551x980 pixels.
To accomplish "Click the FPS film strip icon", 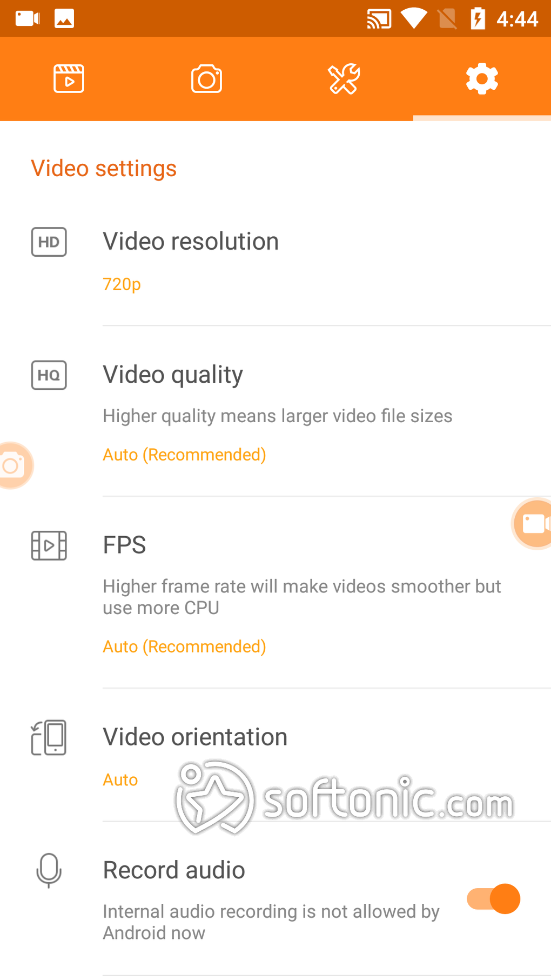I will (49, 545).
